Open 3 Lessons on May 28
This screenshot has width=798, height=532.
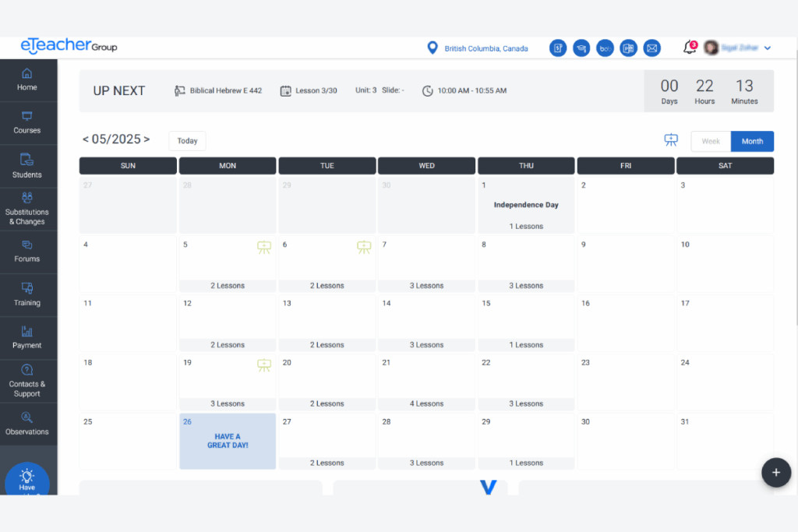tap(426, 463)
